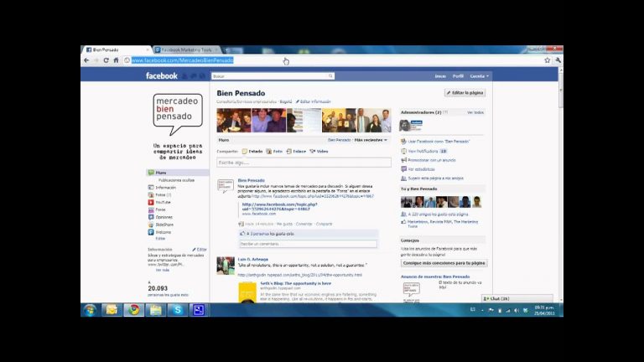Image resolution: width=644 pixels, height=362 pixels.
Task: Open the Chrome wrench settings menu
Action: pyautogui.click(x=558, y=60)
